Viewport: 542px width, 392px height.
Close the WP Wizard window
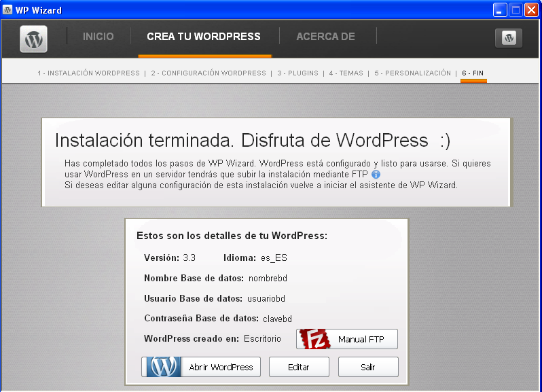[531, 10]
